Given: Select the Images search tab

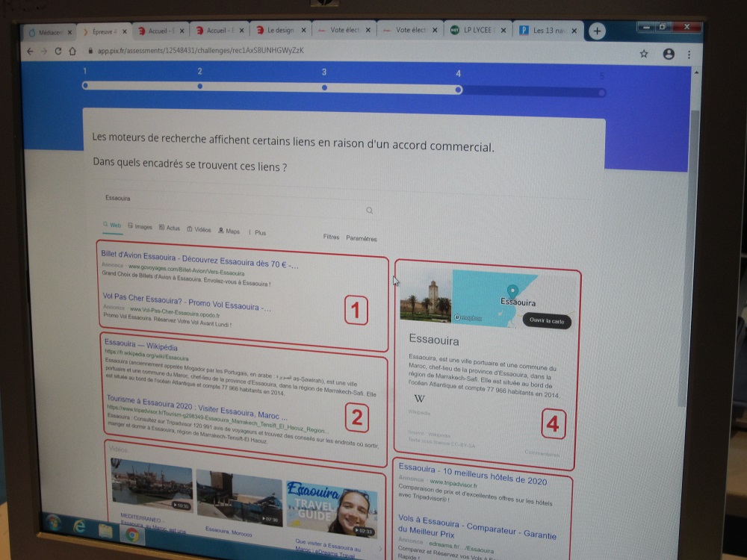Looking at the screenshot, I should pos(140,227).
